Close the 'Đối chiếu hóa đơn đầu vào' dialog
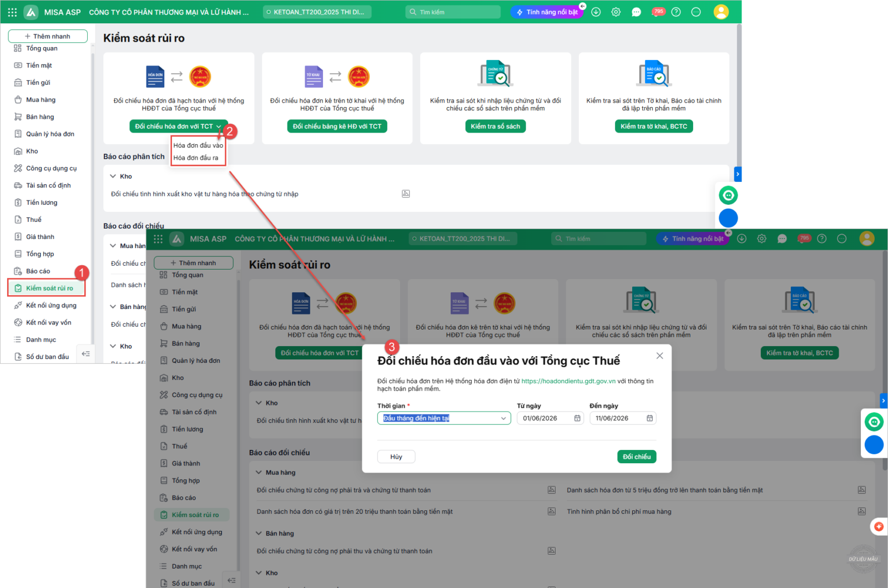The width and height of the screenshot is (888, 588). [x=659, y=356]
